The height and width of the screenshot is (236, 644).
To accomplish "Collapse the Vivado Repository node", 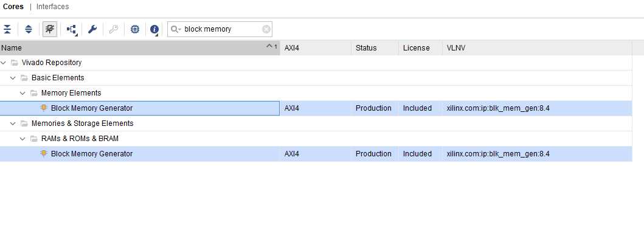I will pos(4,63).
